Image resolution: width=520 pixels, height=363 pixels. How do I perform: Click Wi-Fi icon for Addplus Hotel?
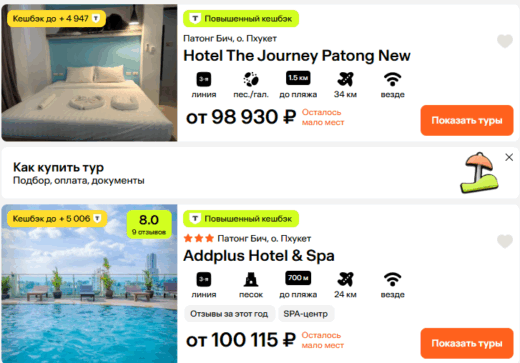[x=392, y=279]
